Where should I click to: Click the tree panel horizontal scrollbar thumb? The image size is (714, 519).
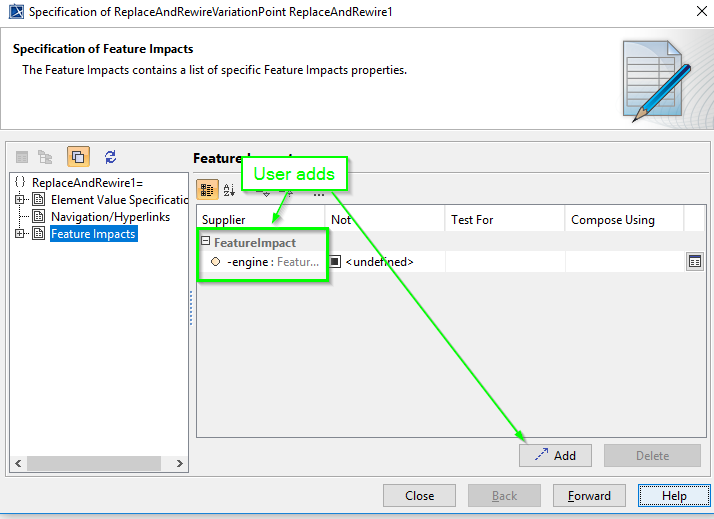click(94, 463)
